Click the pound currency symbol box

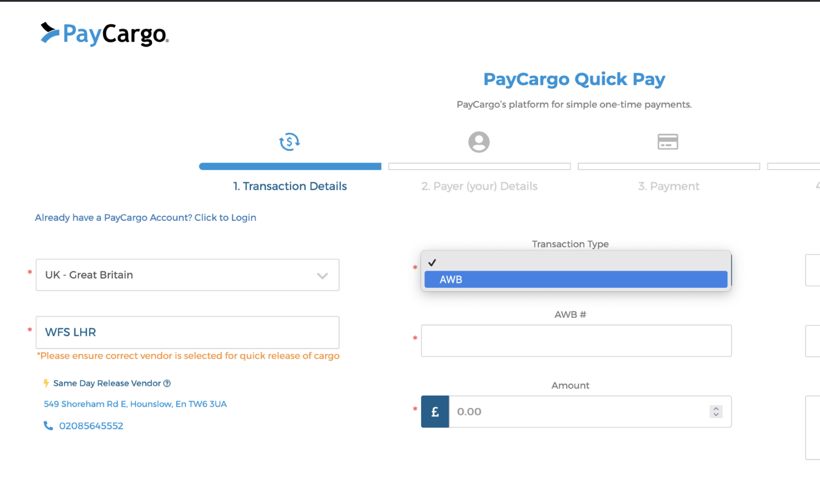[x=435, y=412]
